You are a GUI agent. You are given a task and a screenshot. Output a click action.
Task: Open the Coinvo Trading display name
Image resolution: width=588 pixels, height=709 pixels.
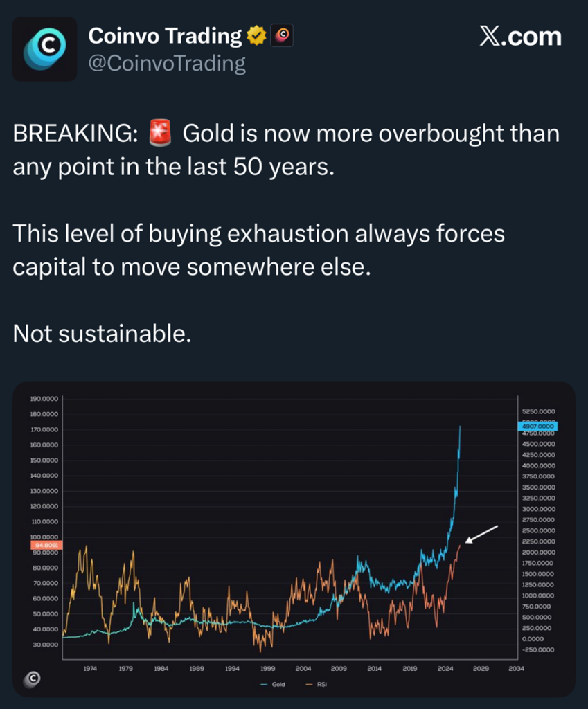(165, 36)
